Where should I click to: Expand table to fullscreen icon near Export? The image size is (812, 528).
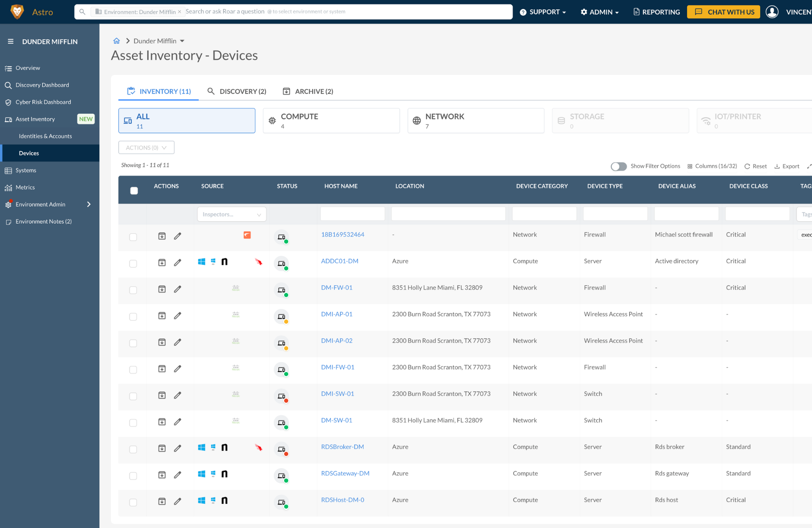tap(809, 166)
